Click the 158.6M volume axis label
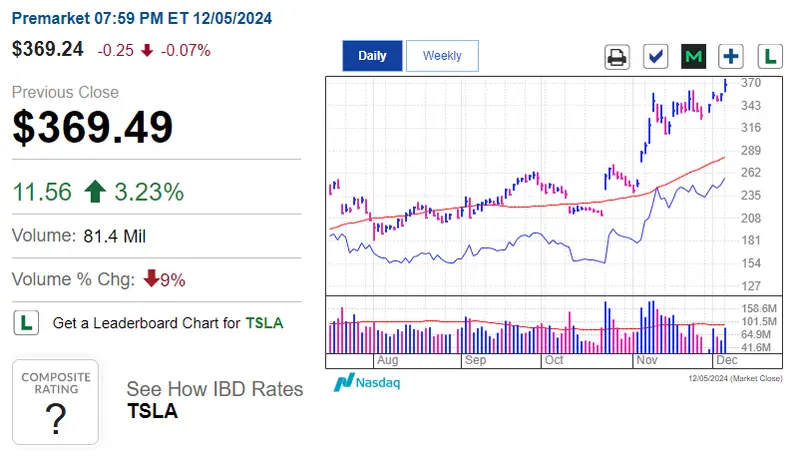Image resolution: width=800 pixels, height=457 pixels. click(x=759, y=309)
